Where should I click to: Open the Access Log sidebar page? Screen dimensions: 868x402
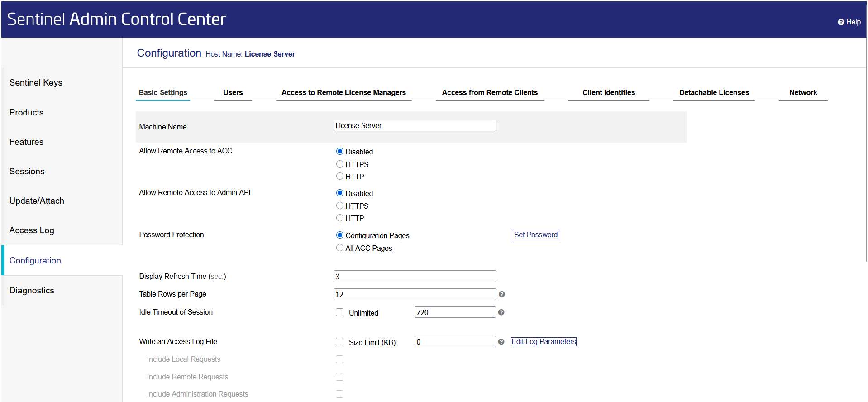click(x=32, y=230)
